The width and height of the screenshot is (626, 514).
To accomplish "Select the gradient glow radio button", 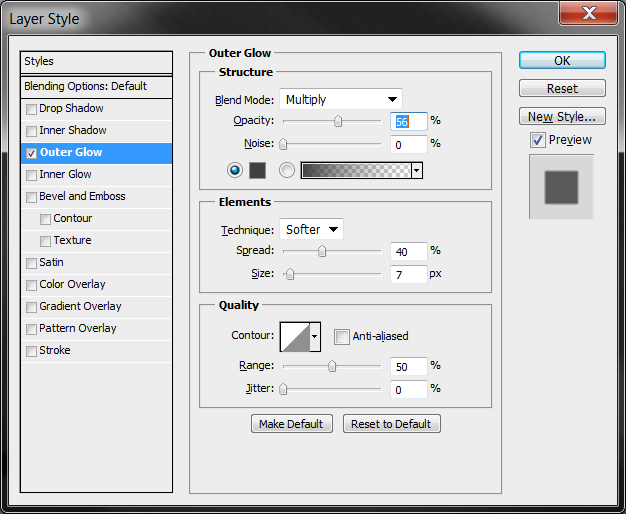I will [x=287, y=171].
